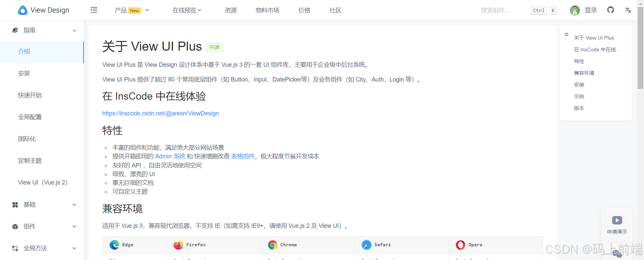Select 安装 in the sidebar

pos(42,73)
